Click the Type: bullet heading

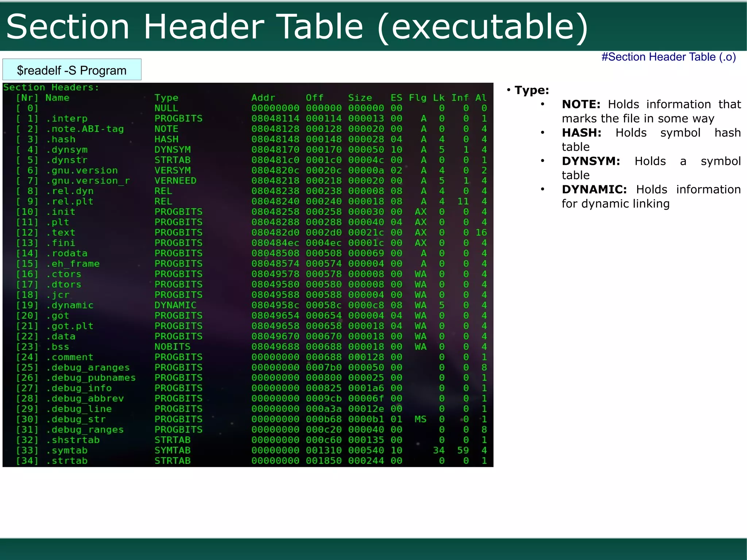pyautogui.click(x=531, y=90)
